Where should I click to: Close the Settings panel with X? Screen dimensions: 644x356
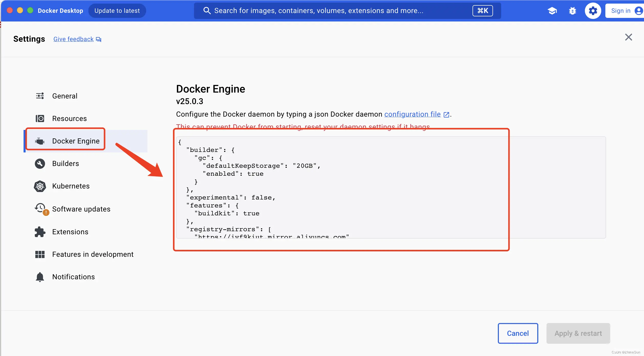[628, 37]
